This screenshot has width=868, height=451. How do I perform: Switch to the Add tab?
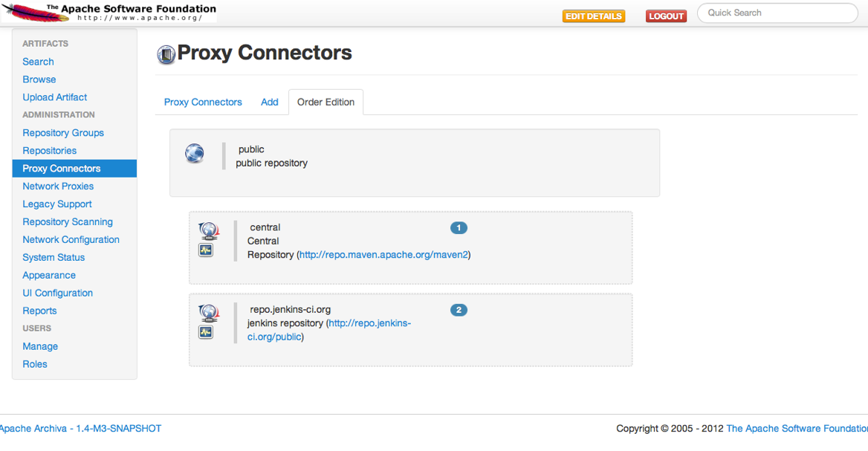(x=269, y=103)
